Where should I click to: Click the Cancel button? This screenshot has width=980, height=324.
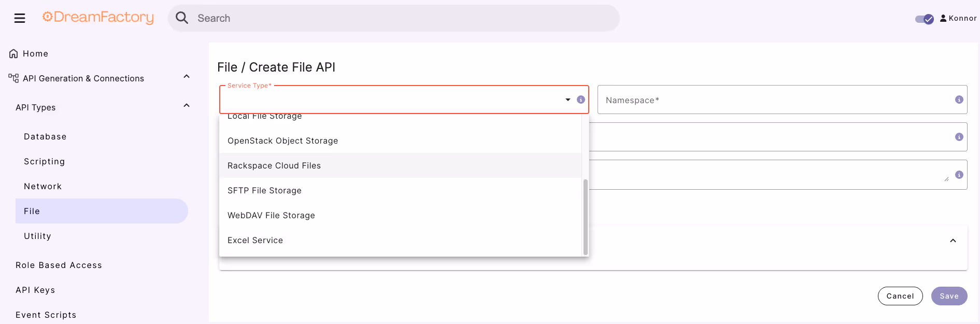(x=900, y=296)
